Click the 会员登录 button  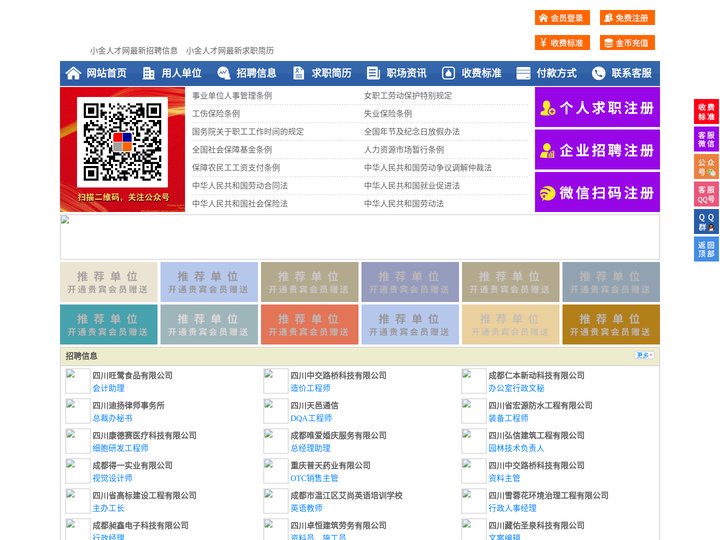(x=562, y=18)
